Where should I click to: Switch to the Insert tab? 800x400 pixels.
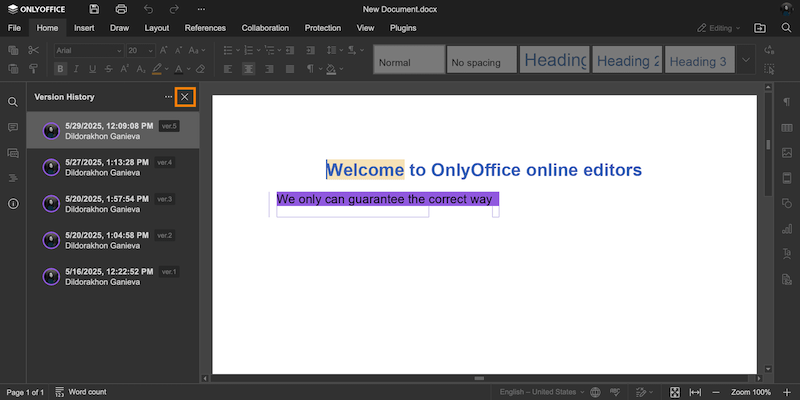coord(84,28)
